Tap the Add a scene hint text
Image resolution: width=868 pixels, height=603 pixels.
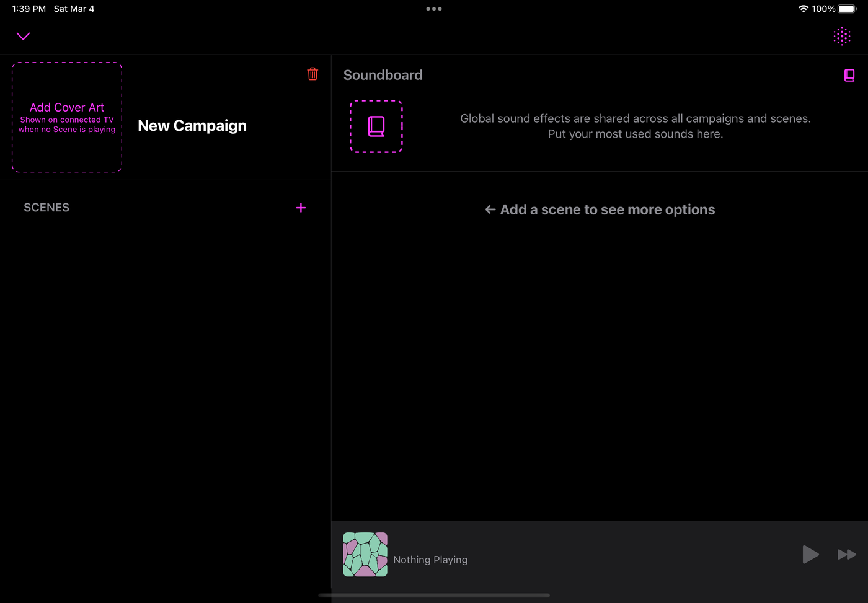tap(600, 210)
